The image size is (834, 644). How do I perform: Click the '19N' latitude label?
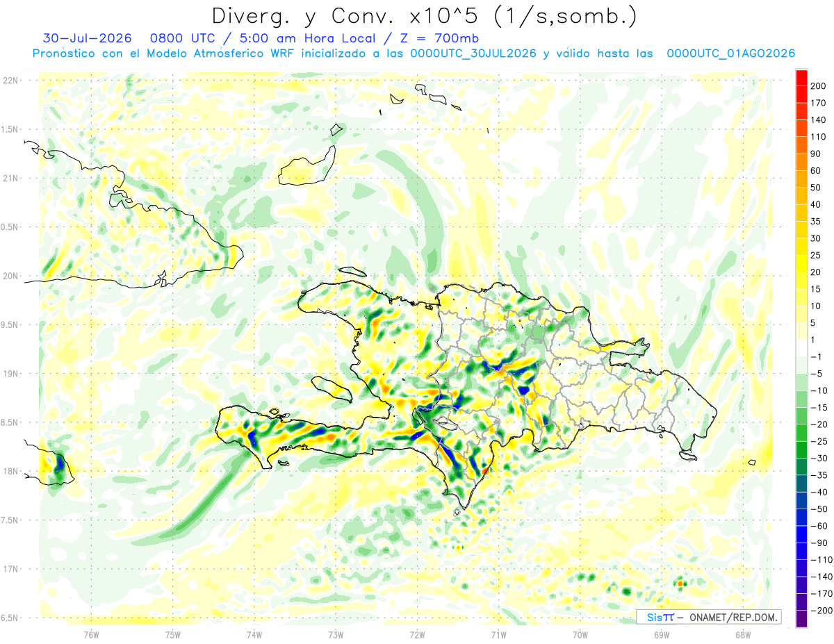click(11, 374)
